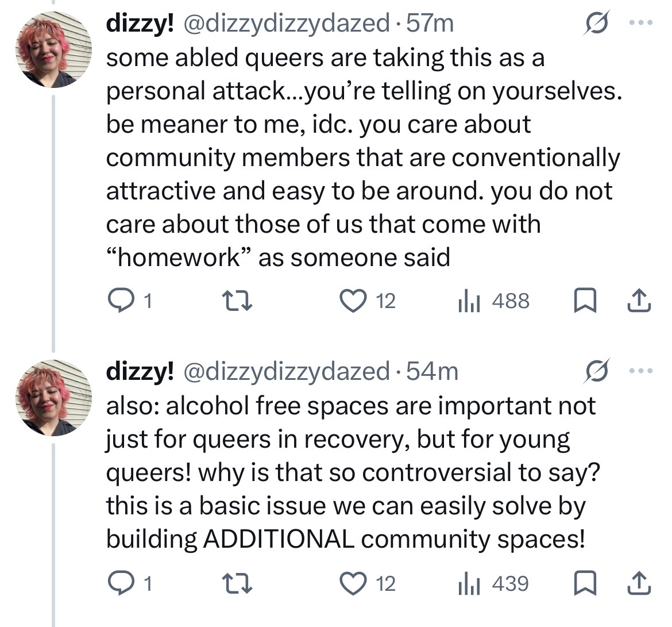Open Grok icon on 54m tweet
The width and height of the screenshot is (672, 627).
pyautogui.click(x=596, y=371)
